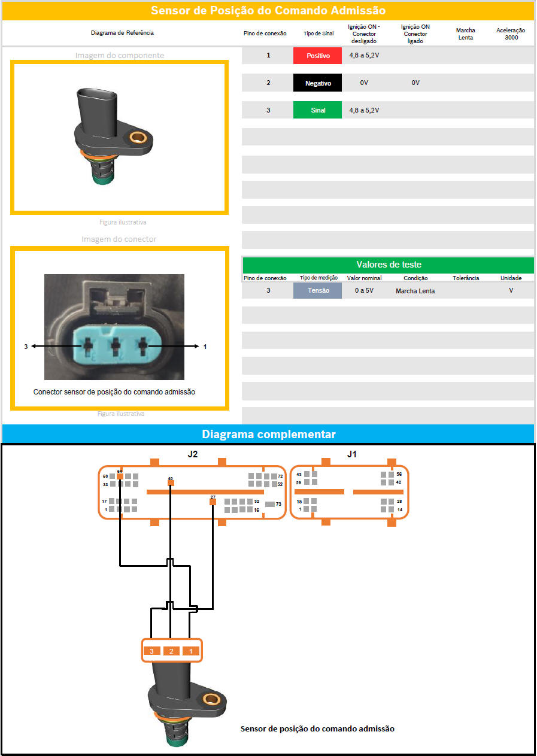
Task: Click the Diagrama complementar header bar
Action: 268,434
